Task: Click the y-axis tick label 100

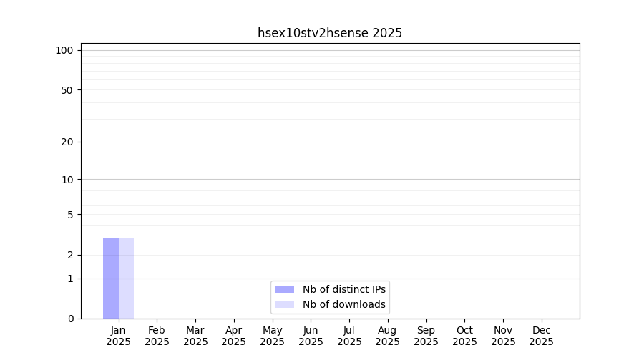Action: 64,50
